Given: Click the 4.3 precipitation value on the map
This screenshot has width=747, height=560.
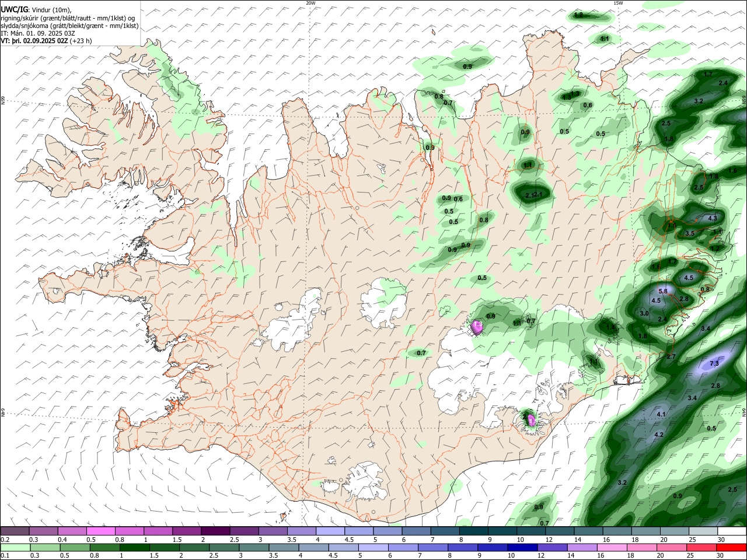Looking at the screenshot, I should point(712,218).
